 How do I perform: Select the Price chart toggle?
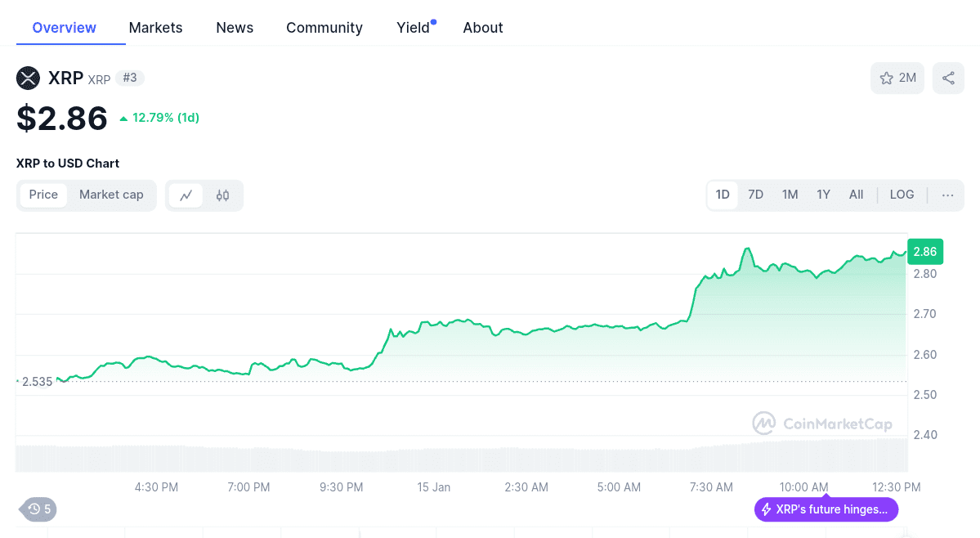coord(44,195)
